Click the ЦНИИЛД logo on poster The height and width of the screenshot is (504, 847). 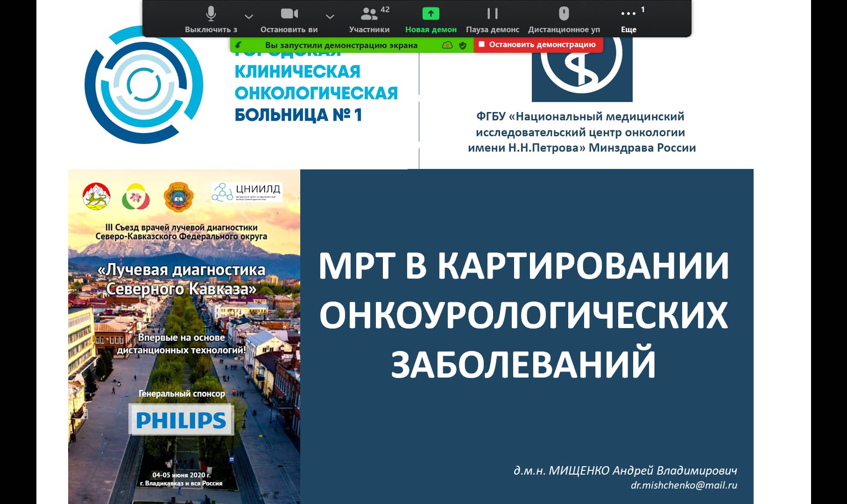pos(247,192)
